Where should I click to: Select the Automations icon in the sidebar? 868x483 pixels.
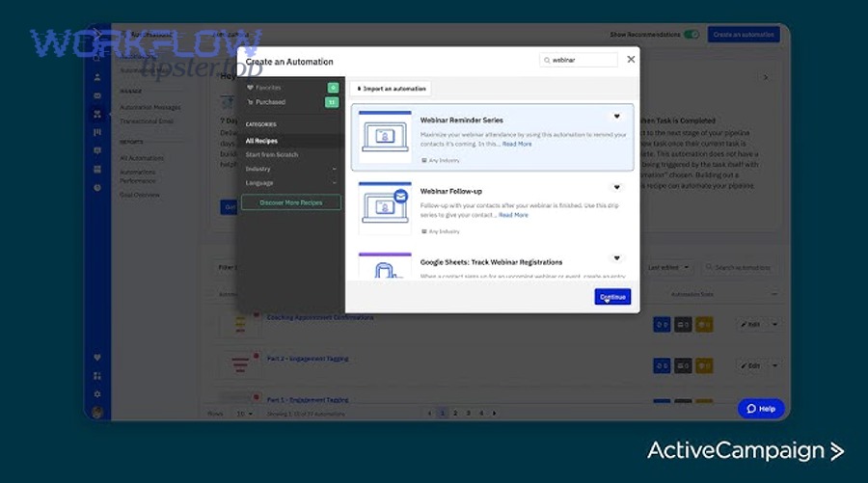point(97,114)
